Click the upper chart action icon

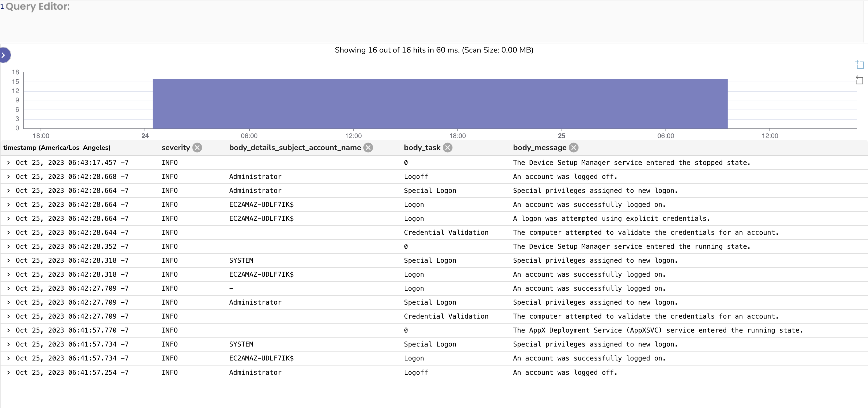pyautogui.click(x=860, y=64)
